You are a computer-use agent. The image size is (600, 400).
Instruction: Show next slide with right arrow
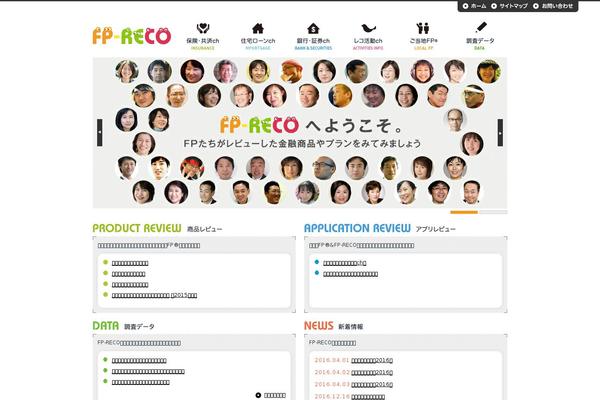click(x=500, y=132)
